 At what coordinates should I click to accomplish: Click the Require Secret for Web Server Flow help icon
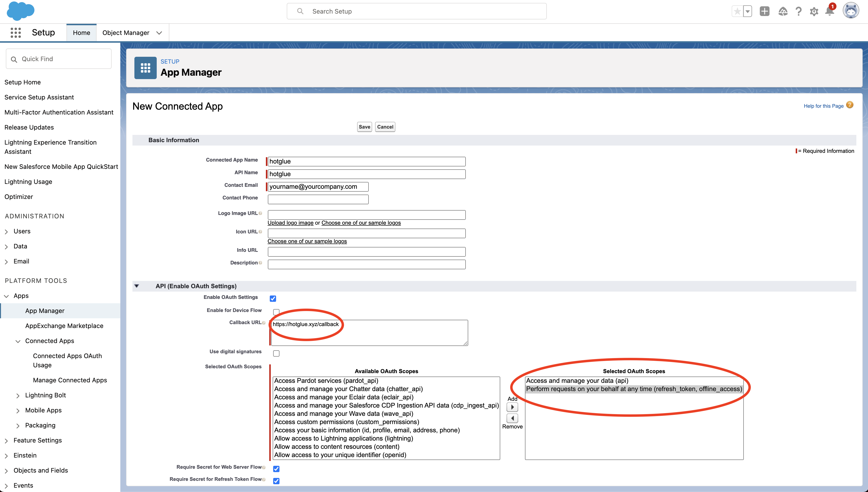(x=264, y=467)
